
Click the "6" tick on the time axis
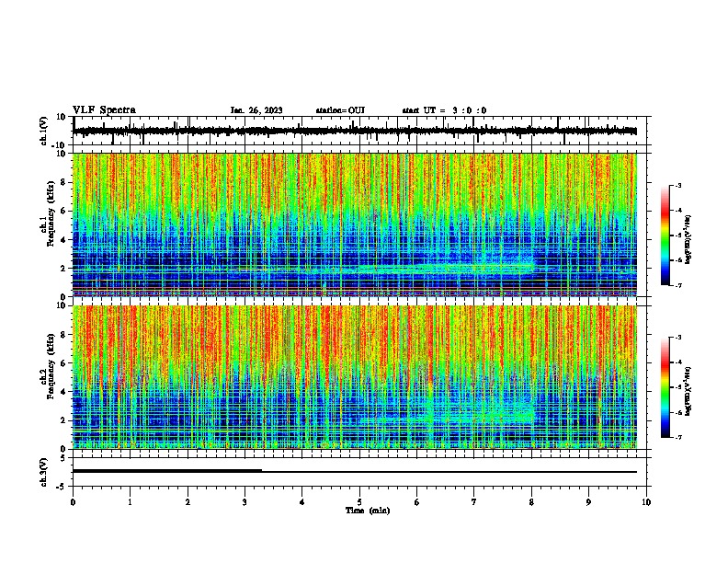pyautogui.click(x=417, y=502)
